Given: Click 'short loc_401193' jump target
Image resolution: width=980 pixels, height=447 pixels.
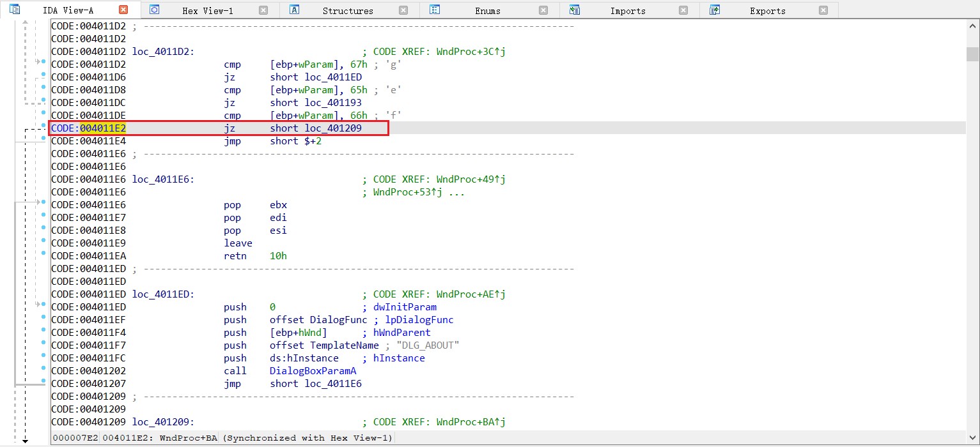Looking at the screenshot, I should coord(316,103).
